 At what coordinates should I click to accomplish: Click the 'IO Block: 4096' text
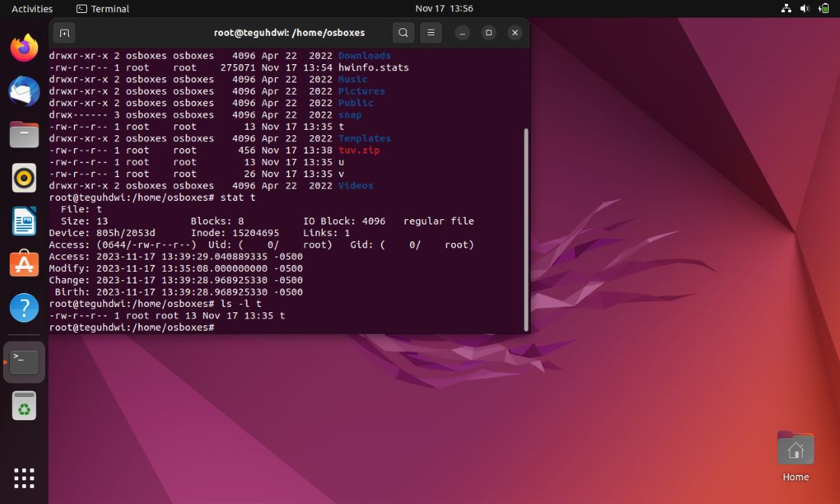click(x=344, y=221)
